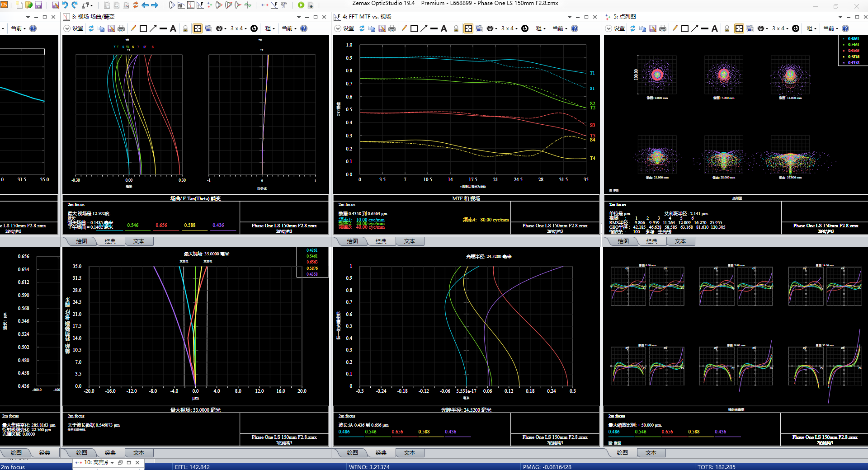Open the 3 x 4 layout dropdown in FFT MTF window
This screenshot has width=868, height=470.
[509, 28]
